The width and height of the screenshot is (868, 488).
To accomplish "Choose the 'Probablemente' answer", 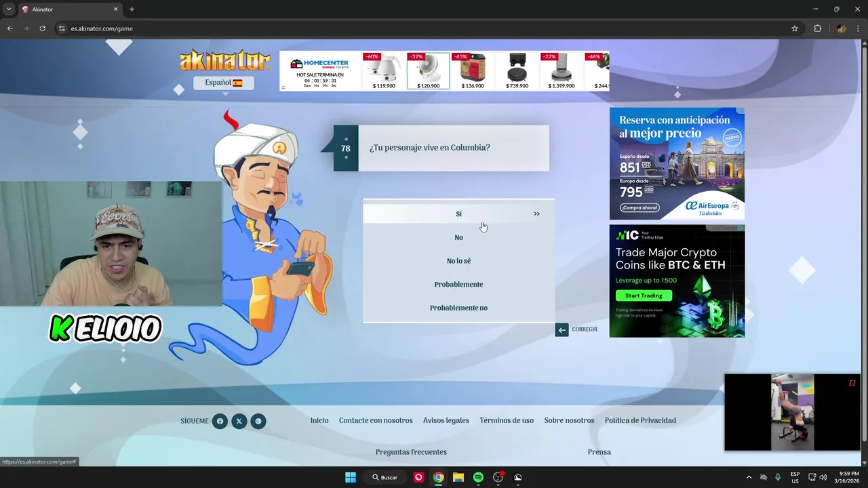I will 458,284.
